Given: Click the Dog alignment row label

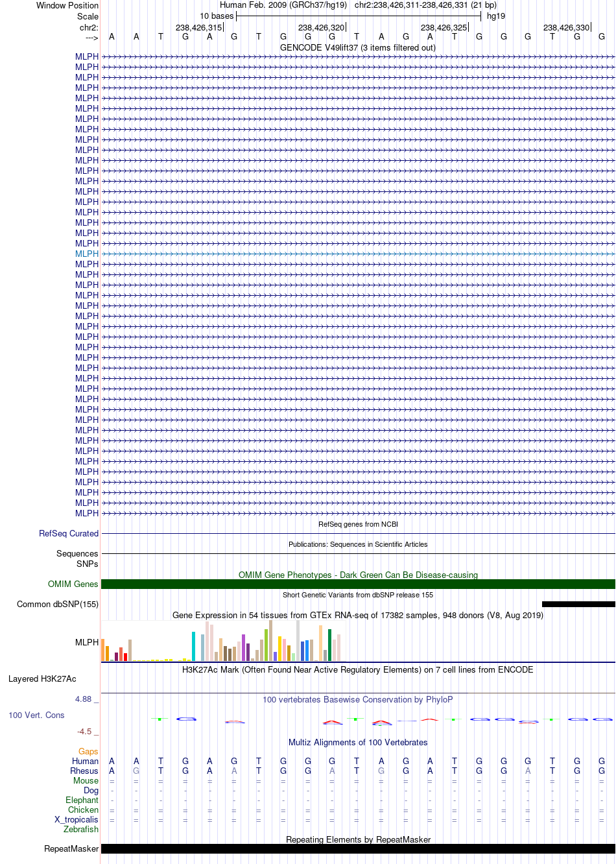Looking at the screenshot, I should click(x=91, y=790).
